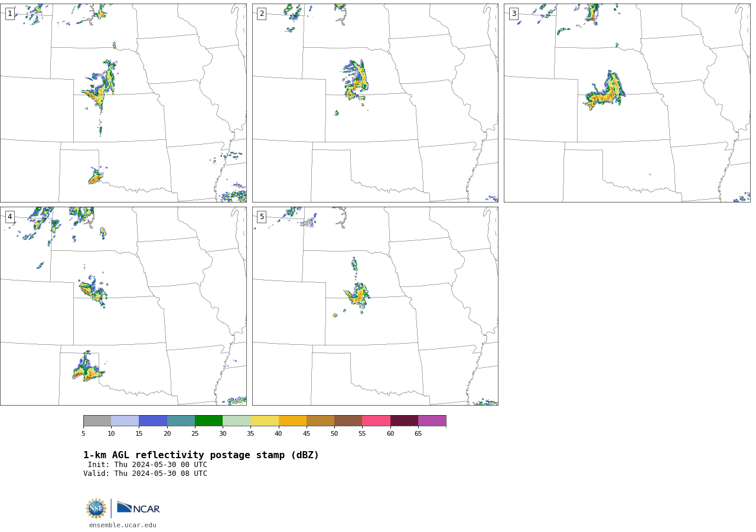Click the 'Valid: Thu 2024-05-30 08 UTC' text
The height and width of the screenshot is (532, 756).
[145, 474]
